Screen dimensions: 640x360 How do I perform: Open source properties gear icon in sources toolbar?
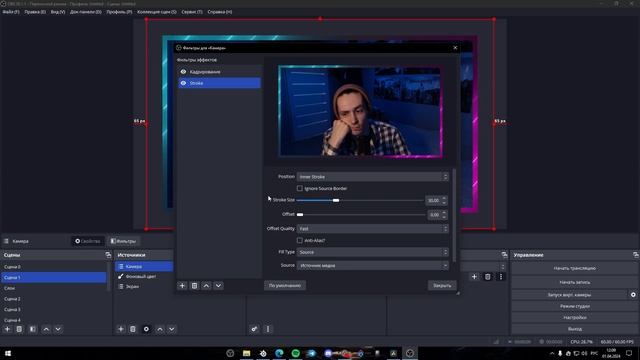(146, 329)
